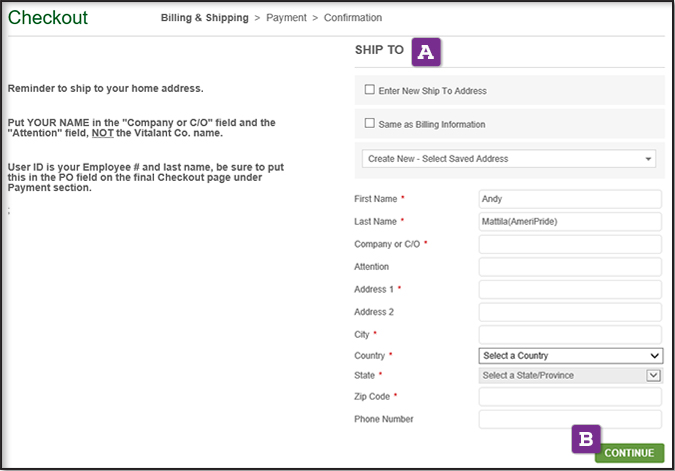Image resolution: width=675 pixels, height=471 pixels.
Task: Open the Select a State/Province dropdown
Action: [x=570, y=375]
